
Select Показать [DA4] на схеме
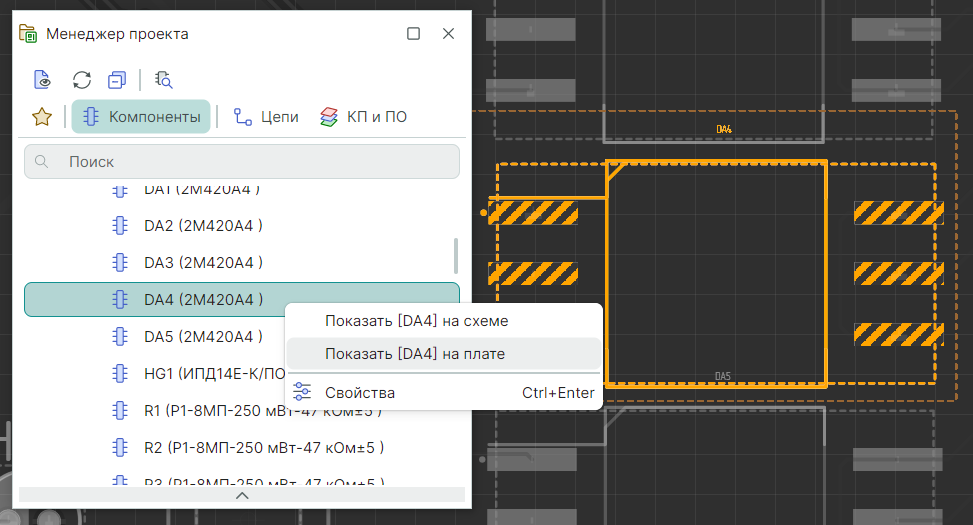coord(416,321)
